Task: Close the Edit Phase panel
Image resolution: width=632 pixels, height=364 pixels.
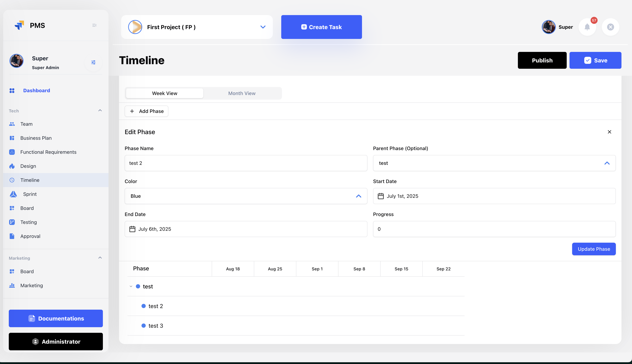Action: click(609, 132)
